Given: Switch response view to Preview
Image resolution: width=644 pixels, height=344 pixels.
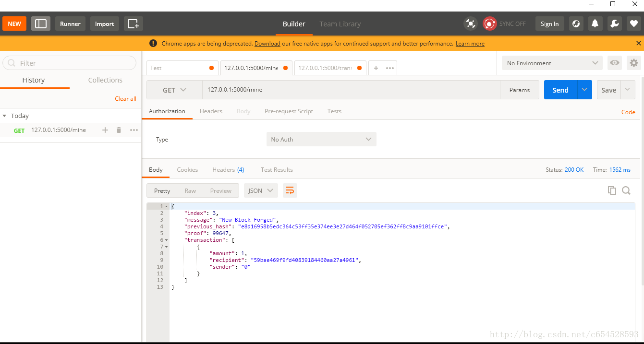Looking at the screenshot, I should tap(220, 190).
